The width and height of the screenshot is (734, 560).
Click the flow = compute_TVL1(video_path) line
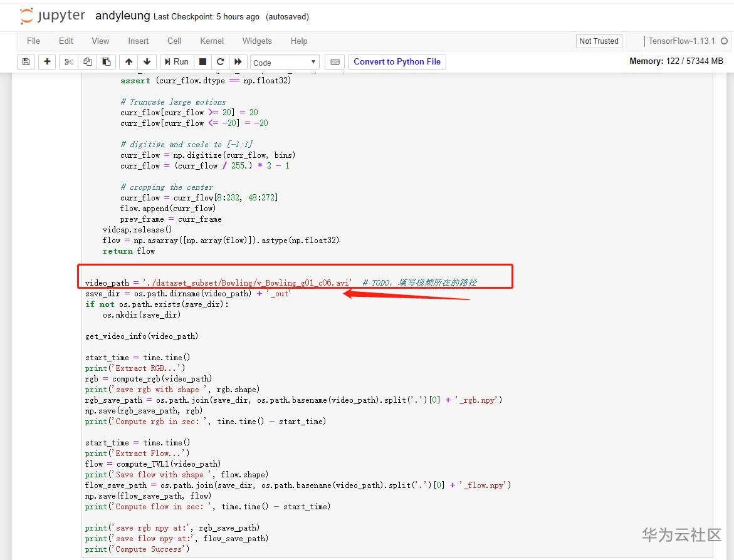[152, 464]
